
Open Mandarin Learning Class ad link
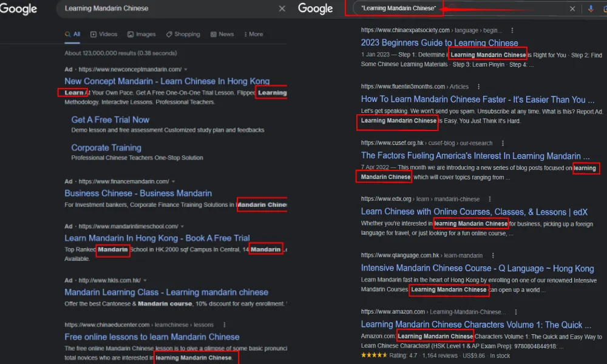coord(166,292)
